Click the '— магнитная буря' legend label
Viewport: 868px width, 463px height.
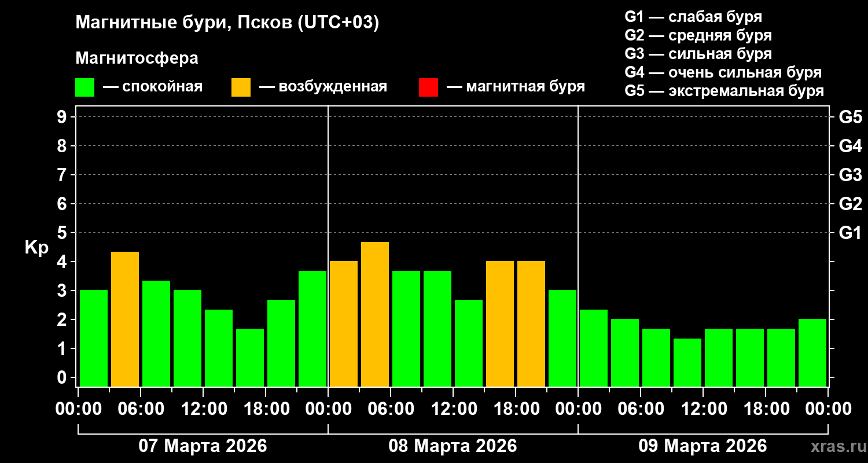click(516, 87)
